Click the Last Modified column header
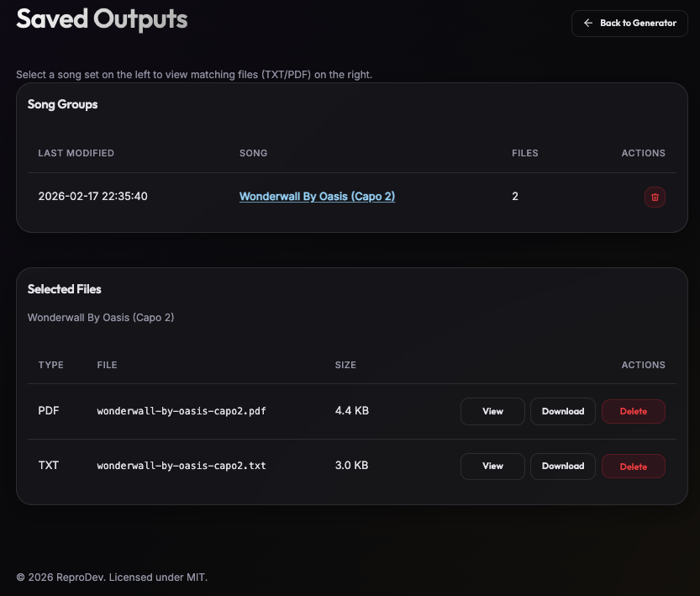This screenshot has width=700, height=596. pos(76,153)
